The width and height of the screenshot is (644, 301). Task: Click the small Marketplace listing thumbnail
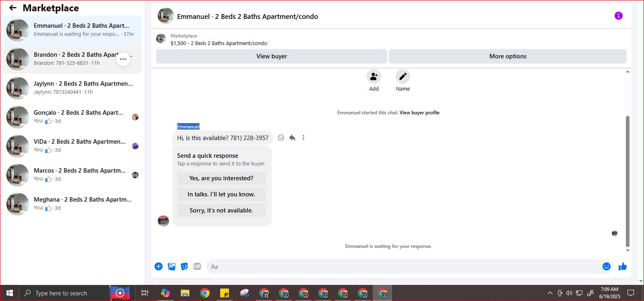click(x=161, y=39)
